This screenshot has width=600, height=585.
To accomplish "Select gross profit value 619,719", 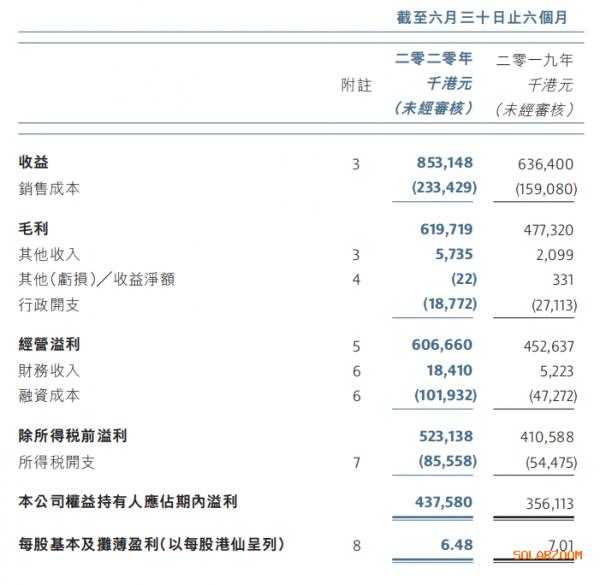I will point(446,229).
